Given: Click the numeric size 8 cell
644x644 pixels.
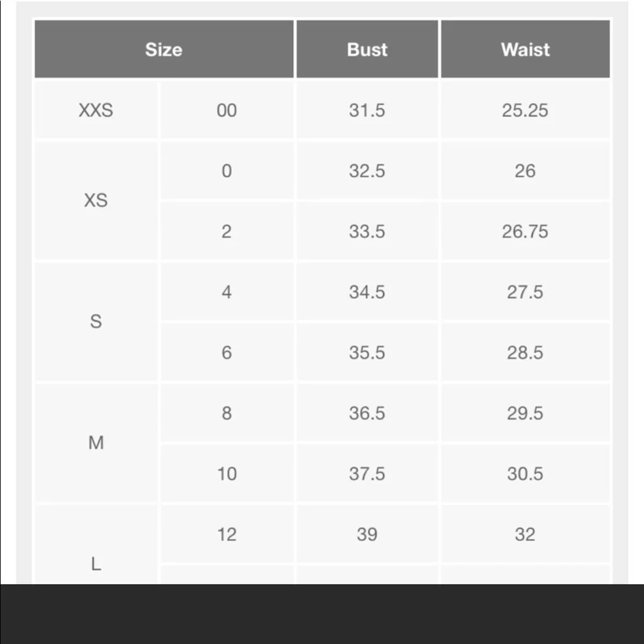Looking at the screenshot, I should tap(227, 413).
